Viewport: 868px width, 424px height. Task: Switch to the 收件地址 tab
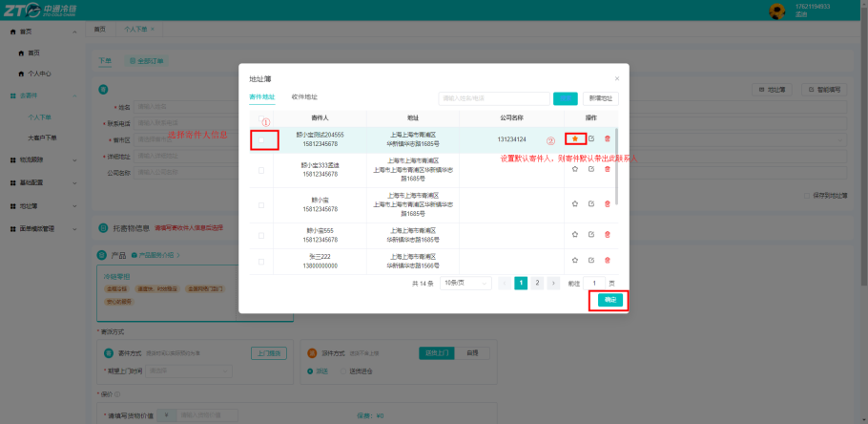click(x=304, y=97)
